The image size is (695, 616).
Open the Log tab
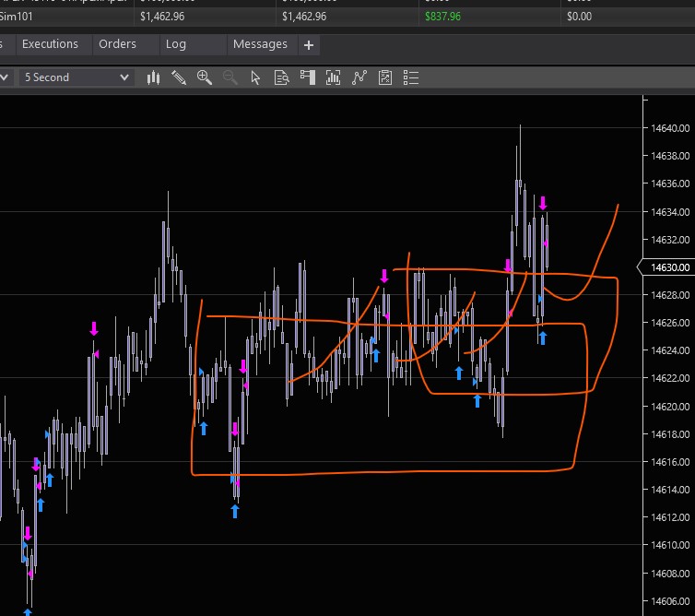pos(175,44)
